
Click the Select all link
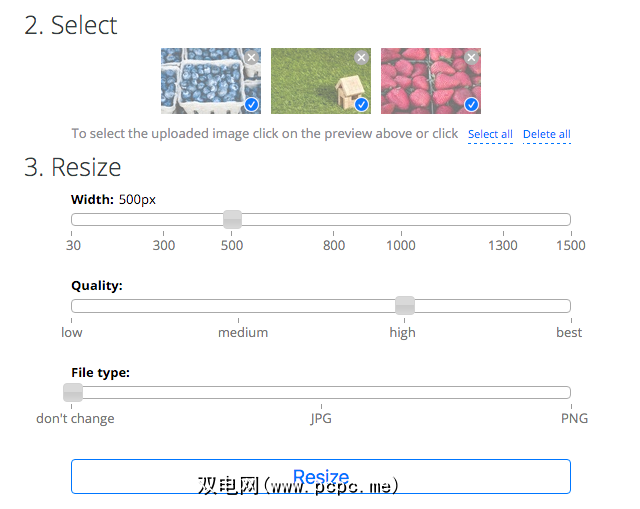pyautogui.click(x=490, y=134)
